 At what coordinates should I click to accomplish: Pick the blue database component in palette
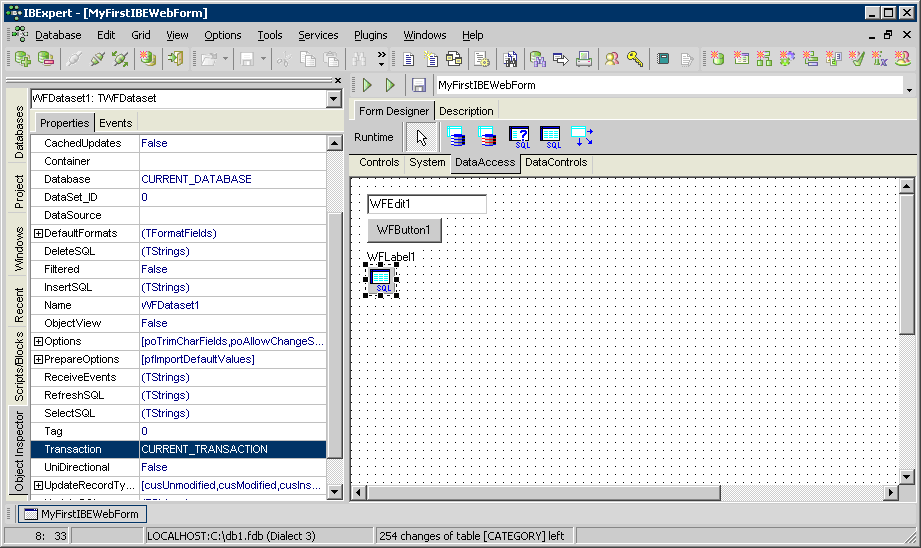[456, 137]
